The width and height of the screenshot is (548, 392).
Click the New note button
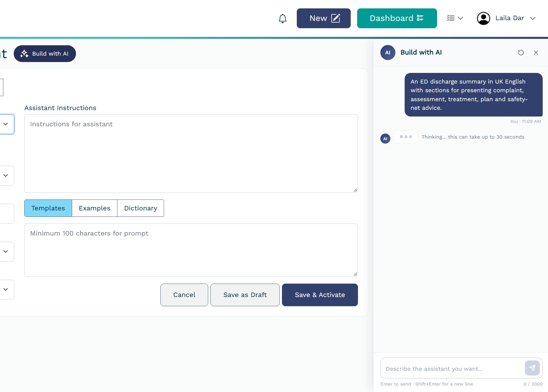tap(324, 18)
